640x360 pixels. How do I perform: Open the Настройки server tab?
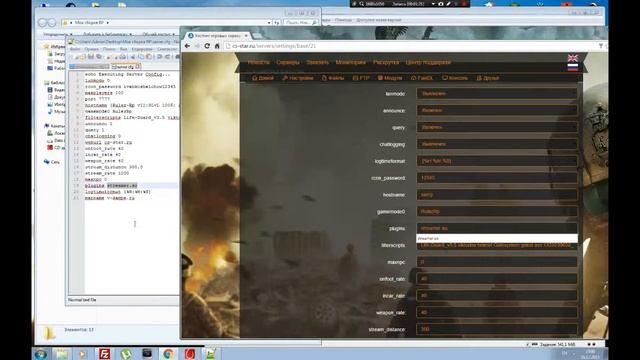click(298, 78)
